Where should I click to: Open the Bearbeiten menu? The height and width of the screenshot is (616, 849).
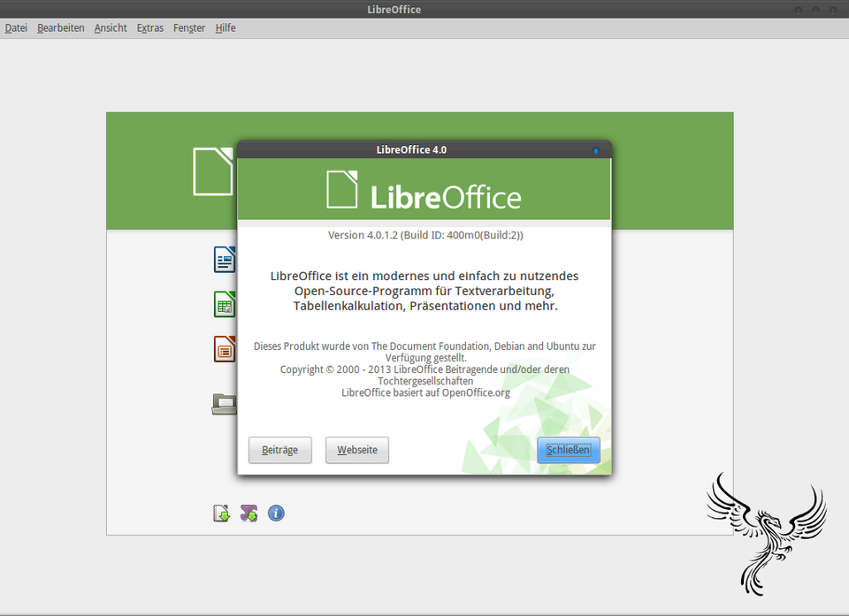(x=61, y=28)
